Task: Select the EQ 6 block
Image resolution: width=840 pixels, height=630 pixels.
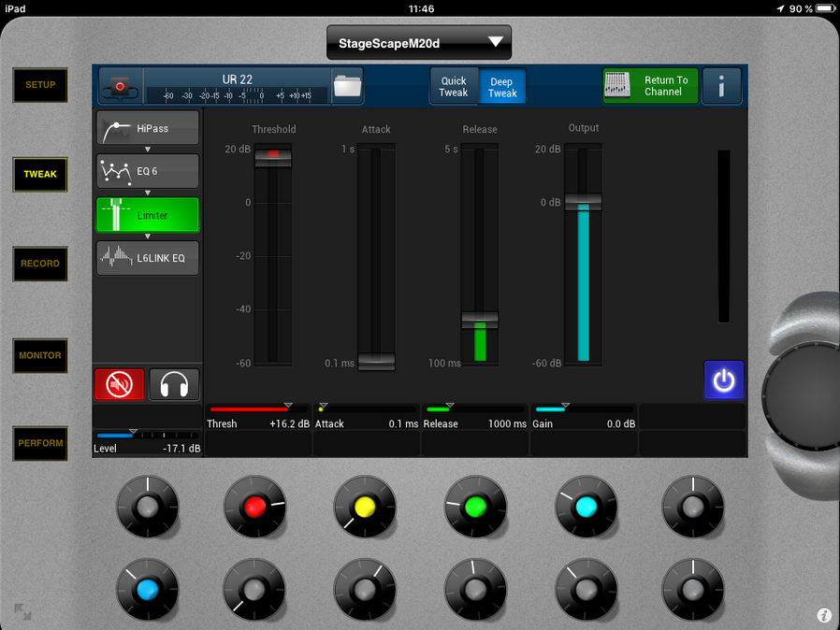Action: [148, 171]
